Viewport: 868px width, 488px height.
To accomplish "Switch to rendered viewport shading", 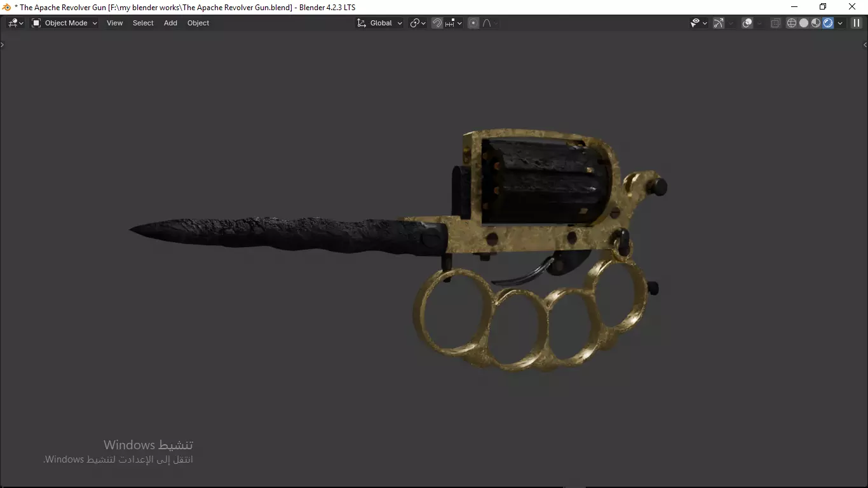I will click(828, 23).
